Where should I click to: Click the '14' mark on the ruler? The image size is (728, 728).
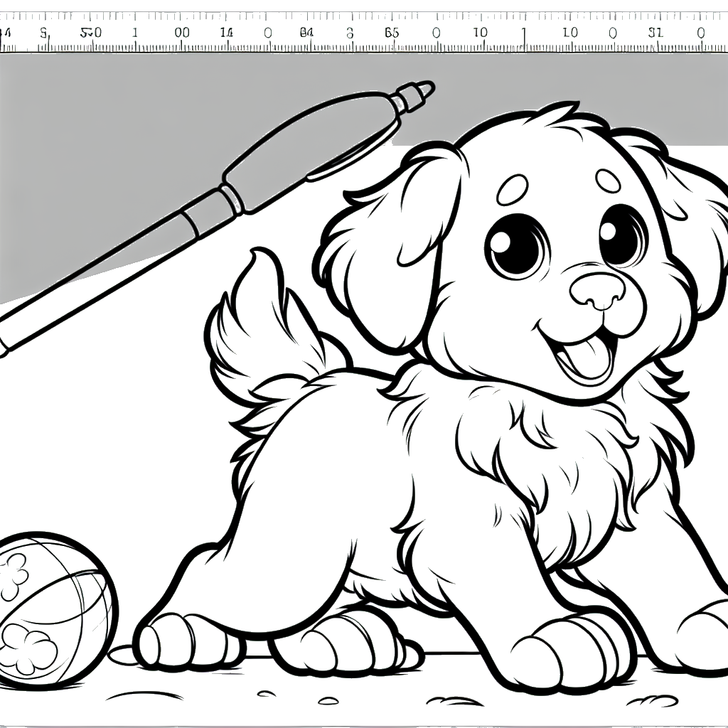click(x=226, y=33)
